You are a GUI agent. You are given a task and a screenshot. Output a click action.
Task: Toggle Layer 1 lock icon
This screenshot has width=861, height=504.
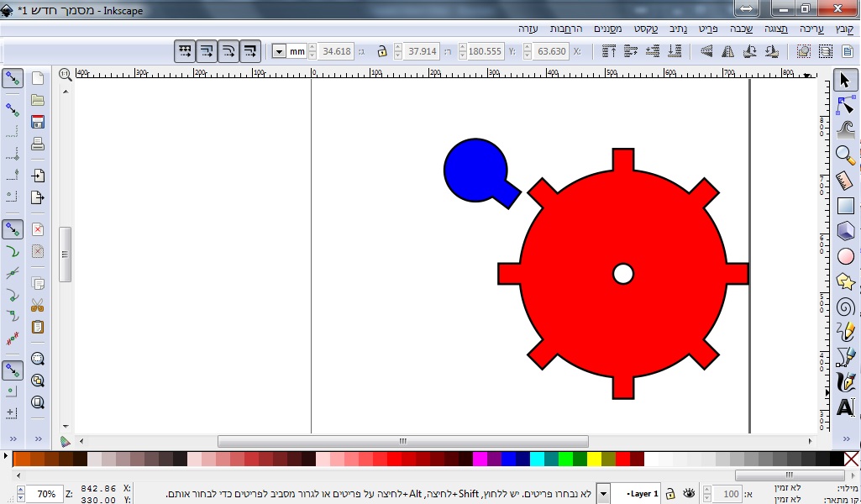click(x=670, y=493)
